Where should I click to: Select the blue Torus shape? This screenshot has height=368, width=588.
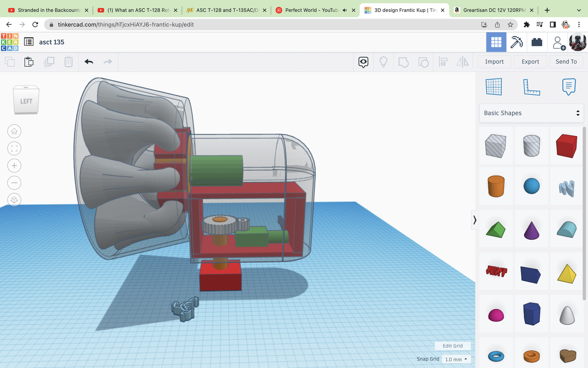tap(496, 356)
